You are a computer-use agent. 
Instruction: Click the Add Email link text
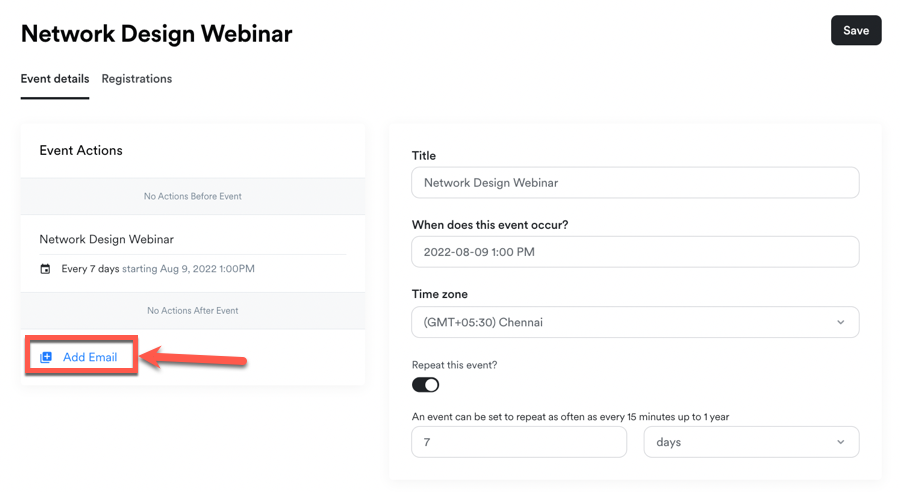coord(90,357)
